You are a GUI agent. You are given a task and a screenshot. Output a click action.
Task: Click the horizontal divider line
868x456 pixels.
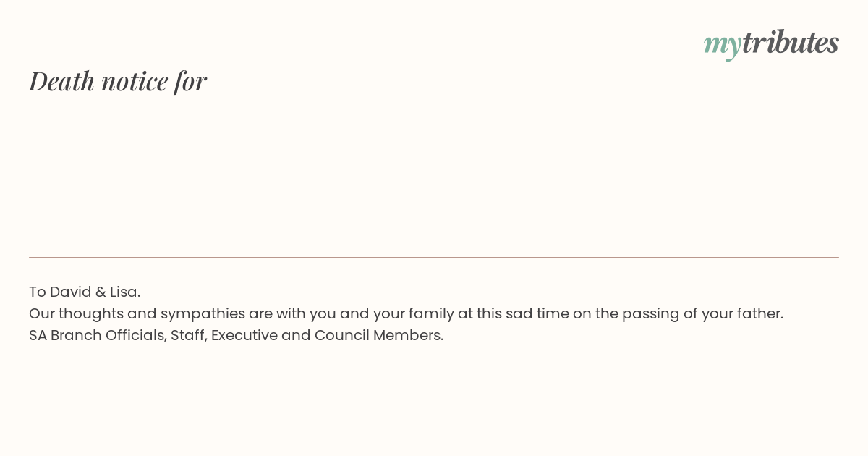(434, 257)
